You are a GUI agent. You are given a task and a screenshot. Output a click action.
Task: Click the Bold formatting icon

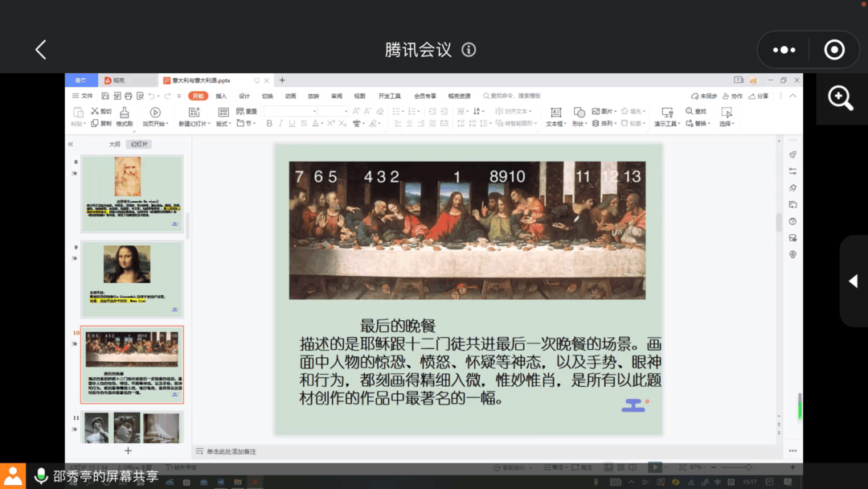(x=269, y=124)
